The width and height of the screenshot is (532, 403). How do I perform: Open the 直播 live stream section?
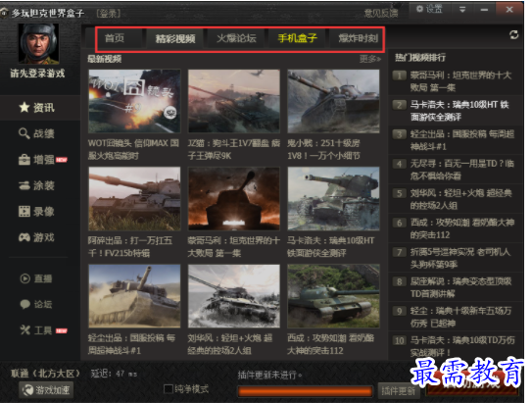[36, 278]
